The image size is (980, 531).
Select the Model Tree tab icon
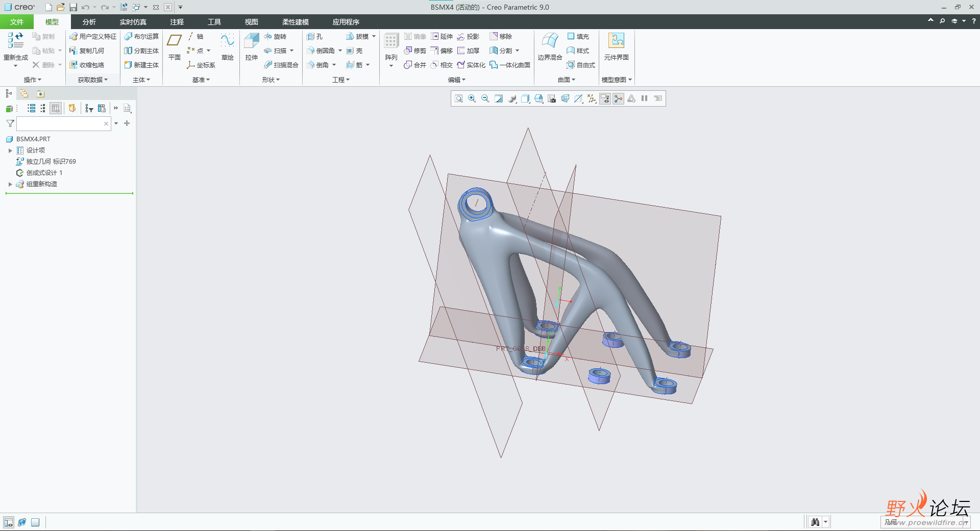click(9, 93)
